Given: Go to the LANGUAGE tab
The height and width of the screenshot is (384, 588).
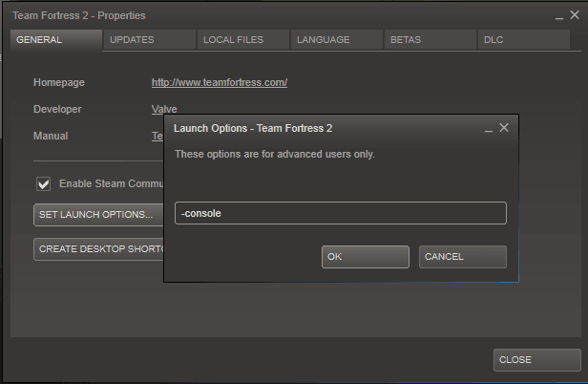Looking at the screenshot, I should (x=335, y=40).
